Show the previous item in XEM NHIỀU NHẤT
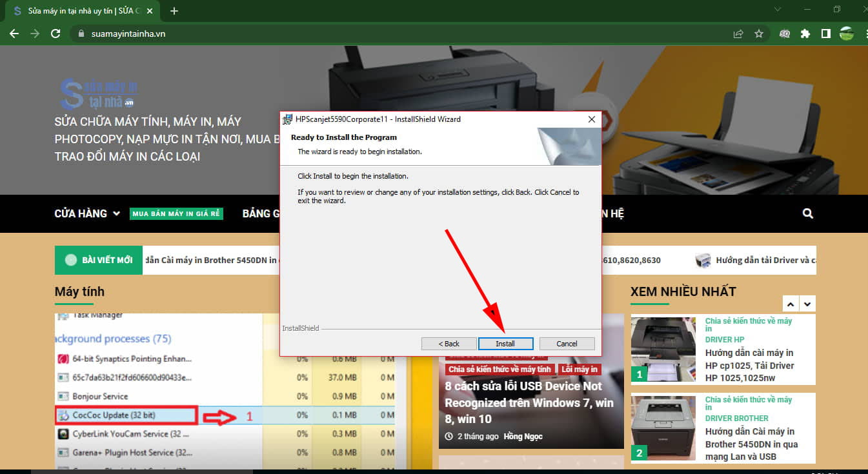 (791, 303)
